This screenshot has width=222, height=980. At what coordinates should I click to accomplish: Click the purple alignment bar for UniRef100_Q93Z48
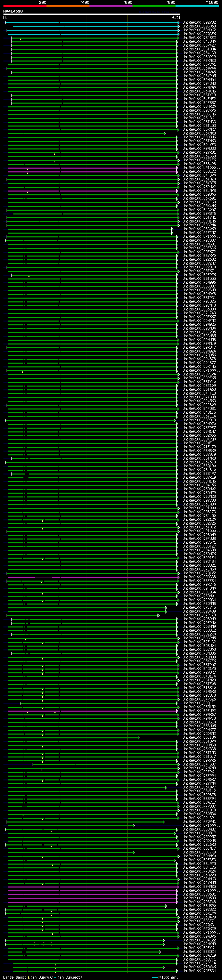pos(93,902)
